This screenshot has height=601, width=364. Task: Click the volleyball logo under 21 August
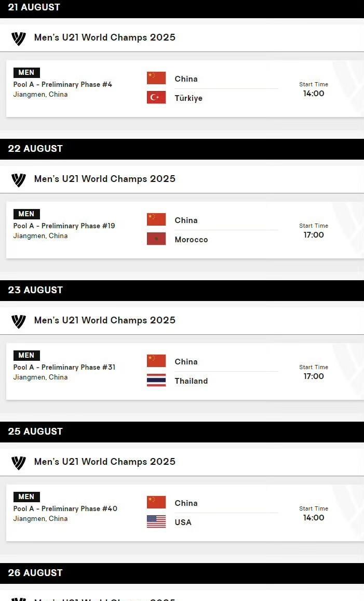pos(18,38)
